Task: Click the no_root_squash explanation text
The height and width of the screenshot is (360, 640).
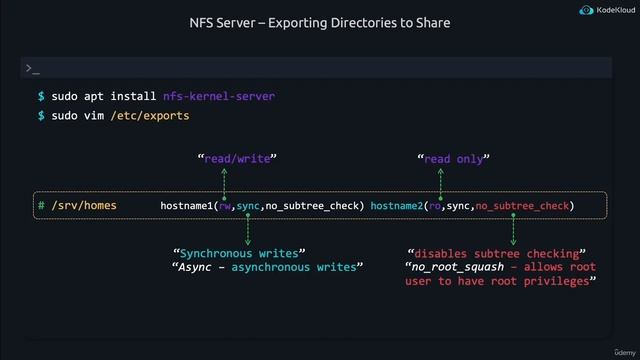Action: (500, 274)
